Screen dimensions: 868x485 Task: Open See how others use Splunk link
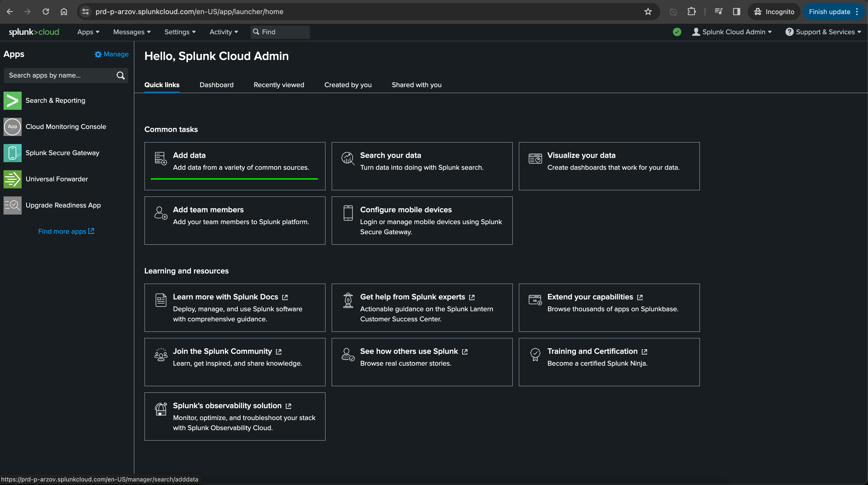pyautogui.click(x=414, y=352)
